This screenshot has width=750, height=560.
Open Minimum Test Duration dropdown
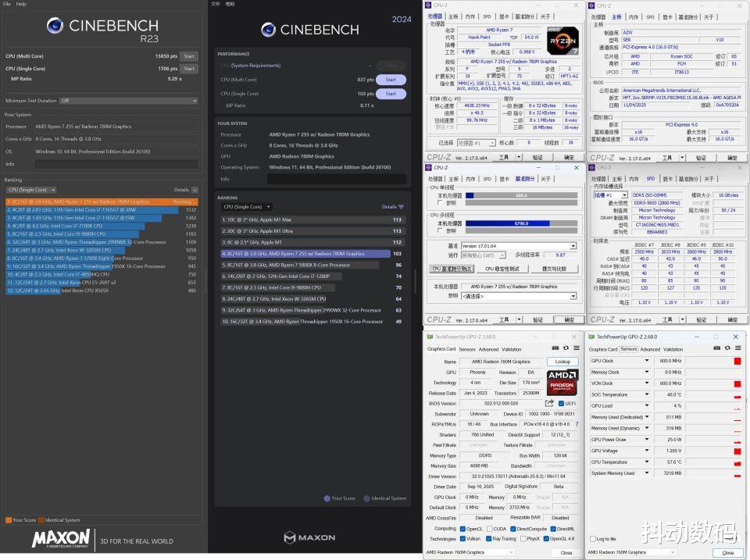point(128,101)
